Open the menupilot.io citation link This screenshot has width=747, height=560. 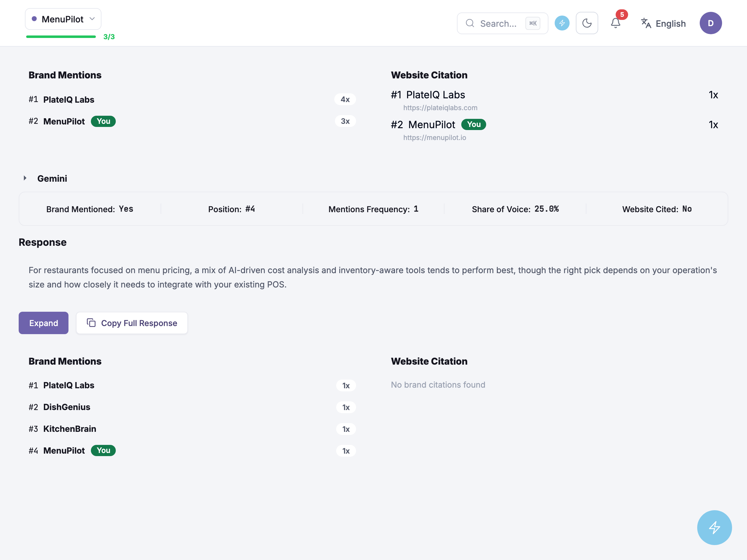pyautogui.click(x=434, y=138)
